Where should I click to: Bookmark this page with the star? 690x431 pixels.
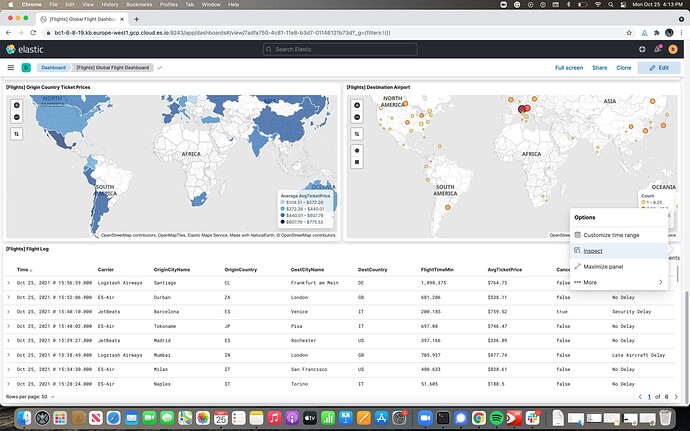(629, 33)
